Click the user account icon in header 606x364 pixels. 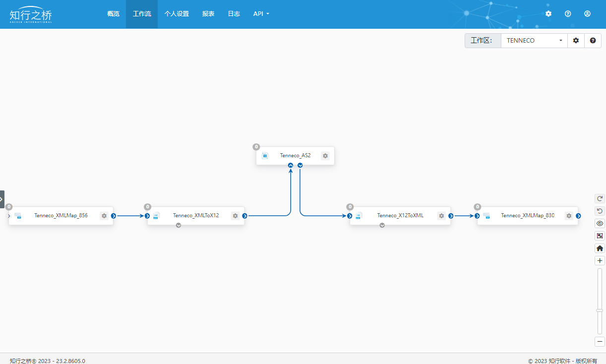click(x=587, y=14)
